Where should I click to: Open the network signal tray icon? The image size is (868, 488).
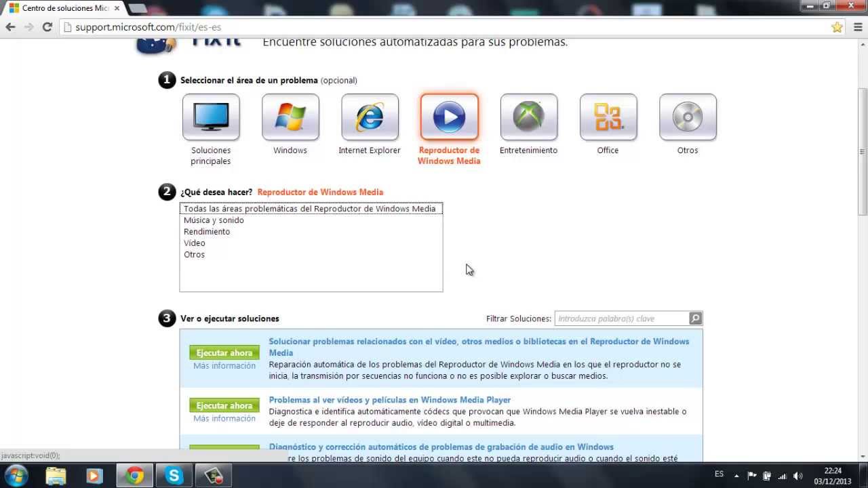(783, 476)
